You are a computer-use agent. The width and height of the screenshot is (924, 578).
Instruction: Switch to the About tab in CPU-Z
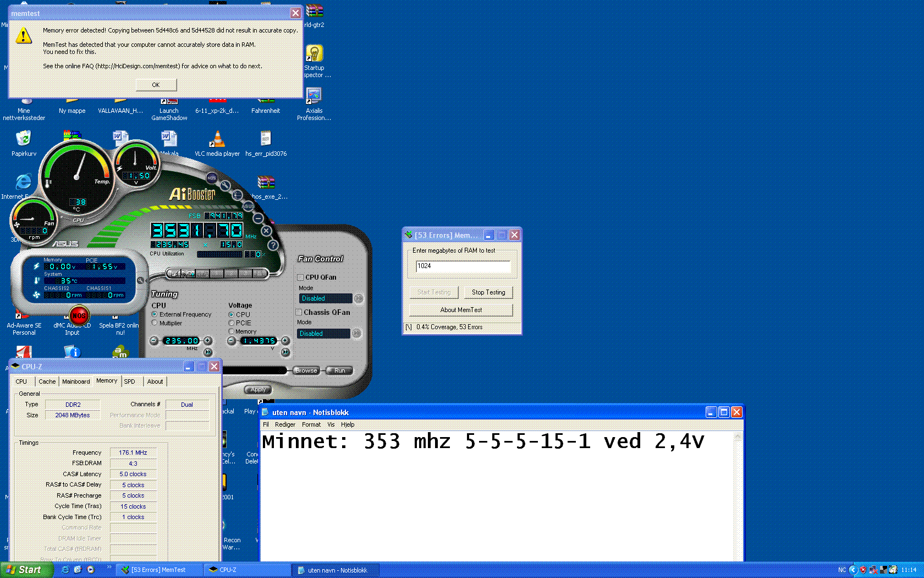click(155, 381)
